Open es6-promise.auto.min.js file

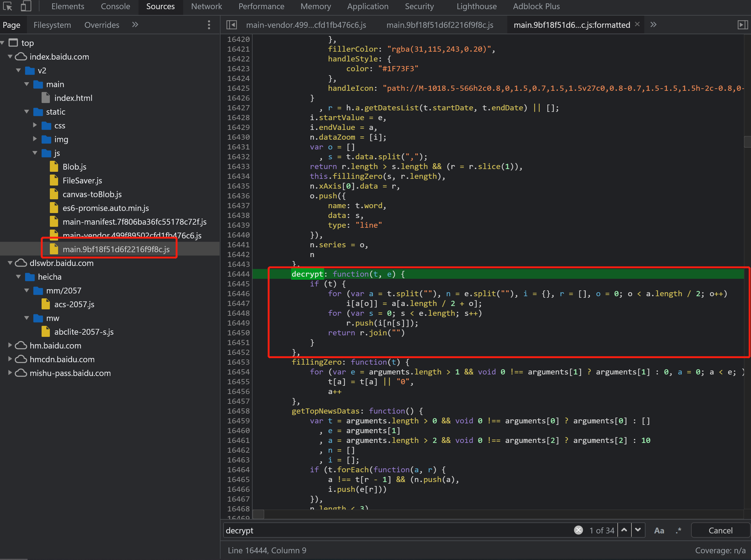(x=105, y=208)
